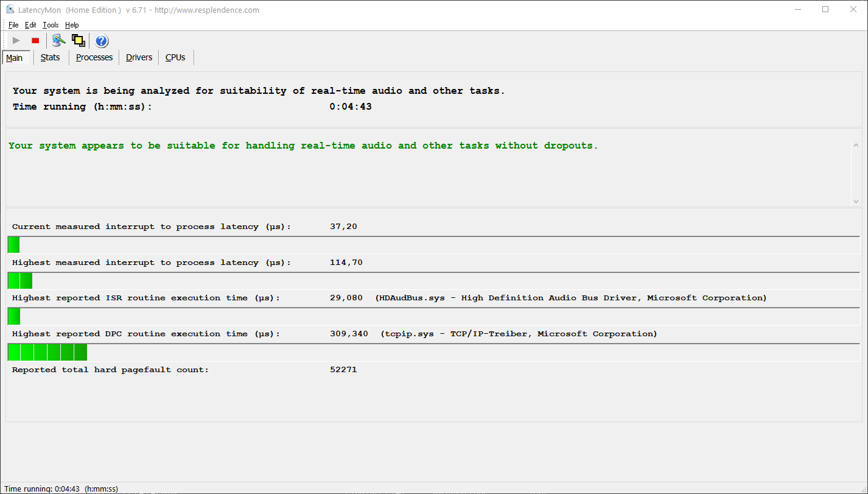Screen dimensions: 868x494
Task: Switch to the Stats tab
Action: [51, 57]
